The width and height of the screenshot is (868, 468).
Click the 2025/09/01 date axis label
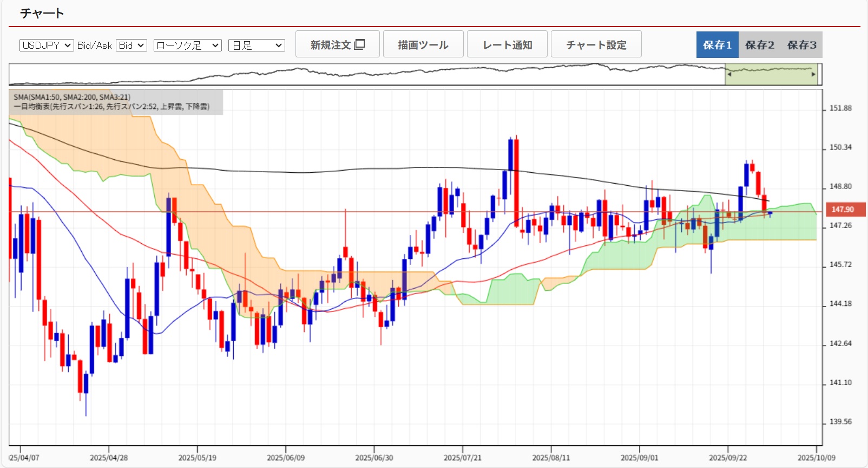639,458
